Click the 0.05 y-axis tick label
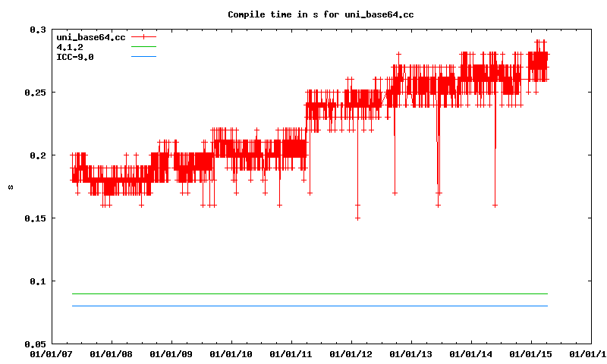 point(35,344)
